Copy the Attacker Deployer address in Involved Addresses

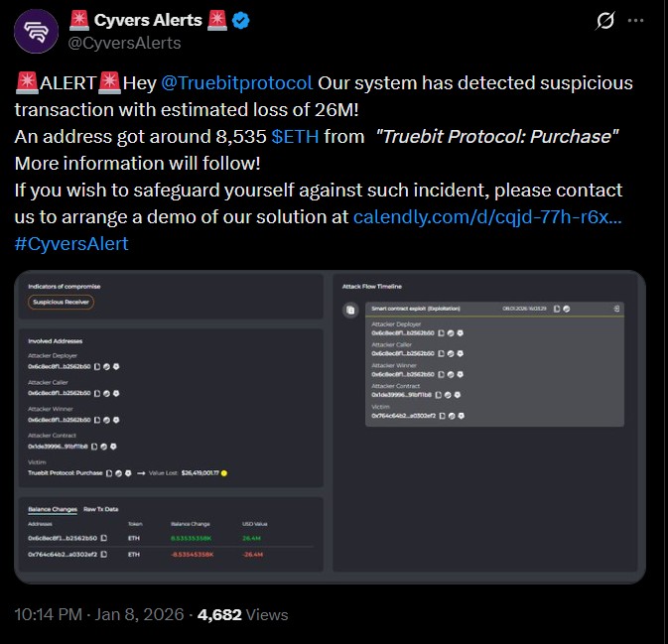click(95, 367)
